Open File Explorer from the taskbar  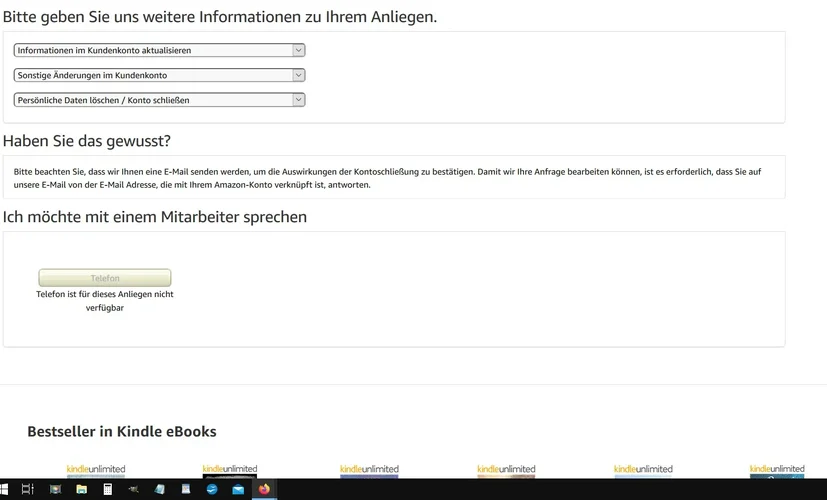(81, 489)
